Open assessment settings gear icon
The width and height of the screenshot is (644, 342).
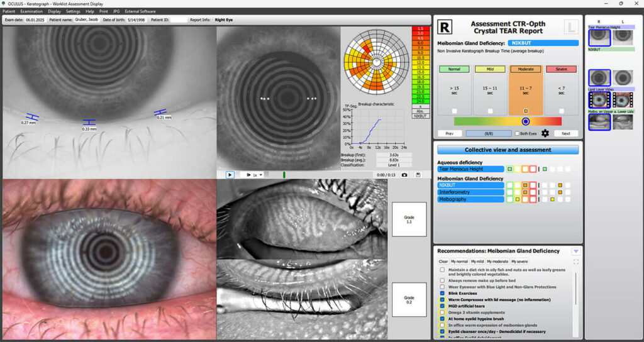(x=545, y=133)
